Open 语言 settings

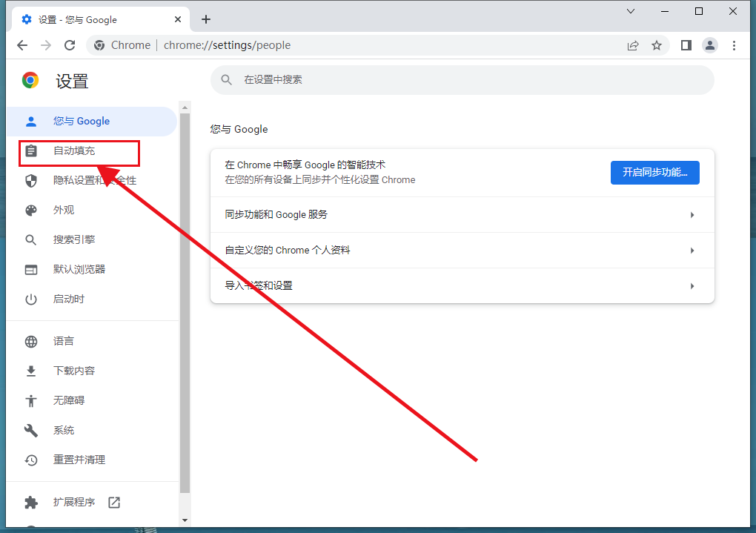(92, 342)
